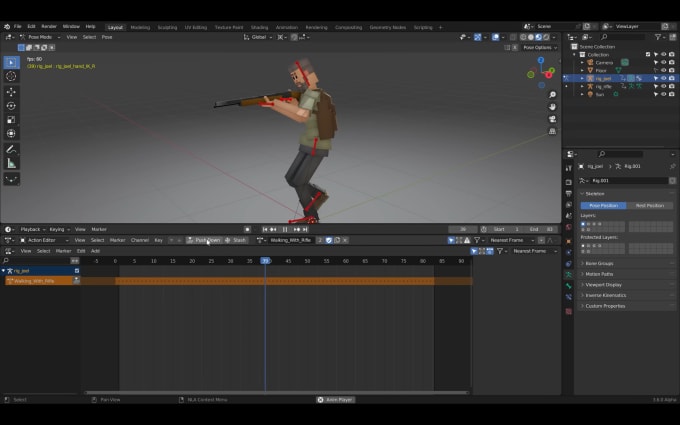This screenshot has height=425, width=680.
Task: Open the Action Editor mode dropdown
Action: pos(44,240)
